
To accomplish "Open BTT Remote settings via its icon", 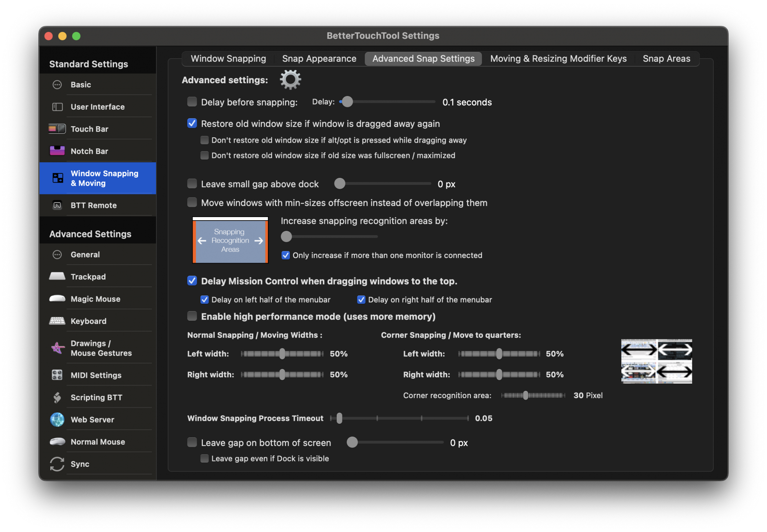I will tap(57, 205).
